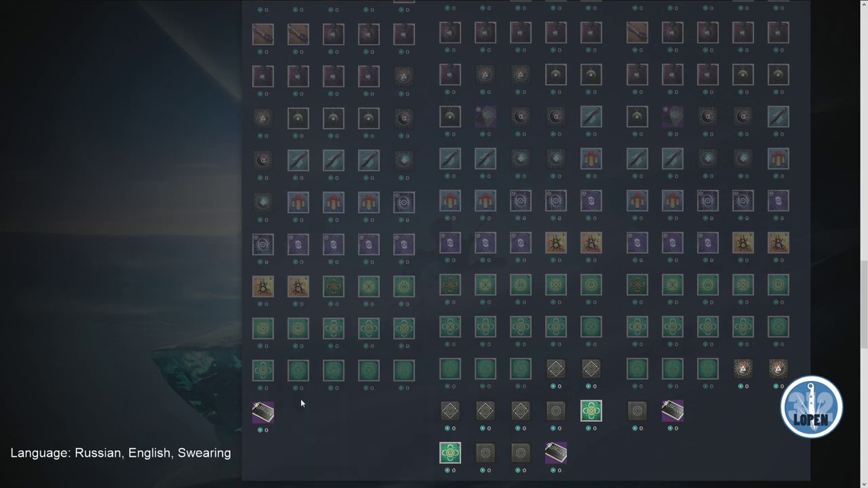
Task: Open the purple web item in middle column
Action: tap(486, 117)
